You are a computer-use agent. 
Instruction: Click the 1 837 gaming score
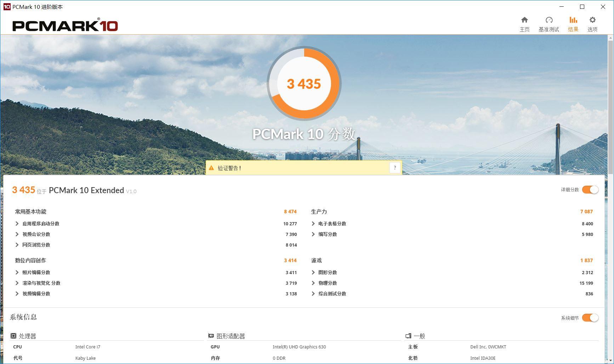pyautogui.click(x=586, y=260)
